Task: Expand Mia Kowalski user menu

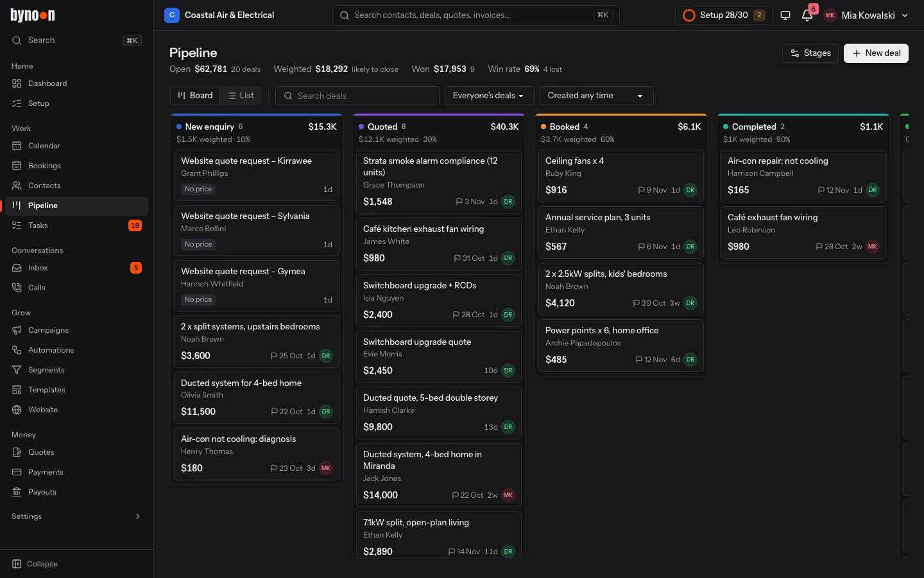Action: click(x=866, y=15)
